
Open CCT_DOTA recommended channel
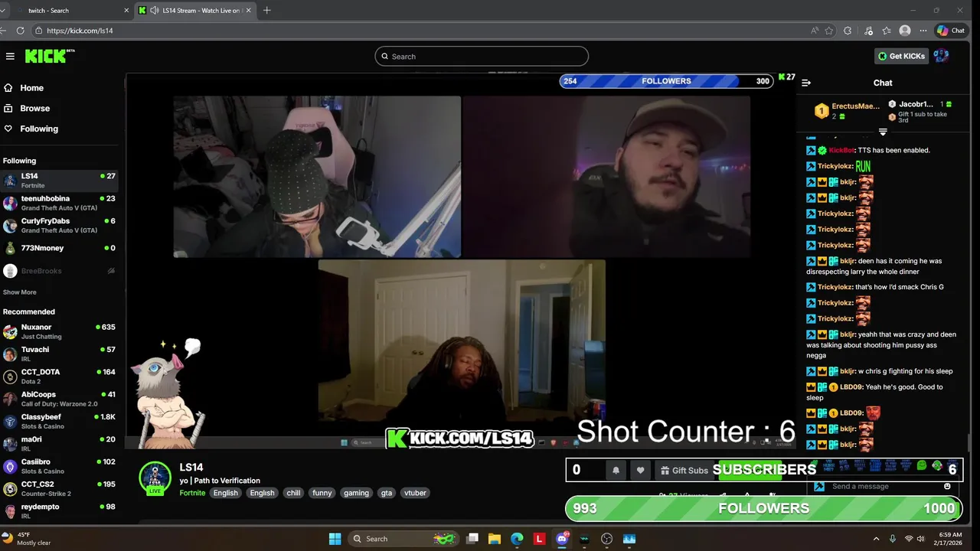(x=59, y=377)
